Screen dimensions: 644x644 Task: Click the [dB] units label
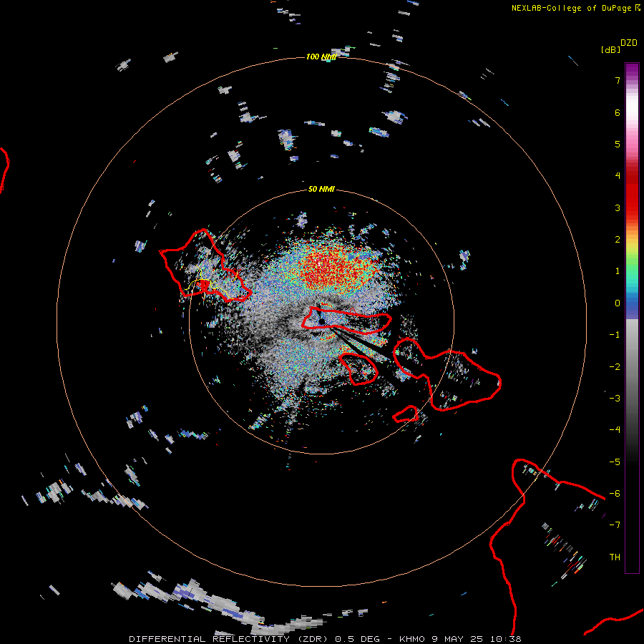point(610,49)
